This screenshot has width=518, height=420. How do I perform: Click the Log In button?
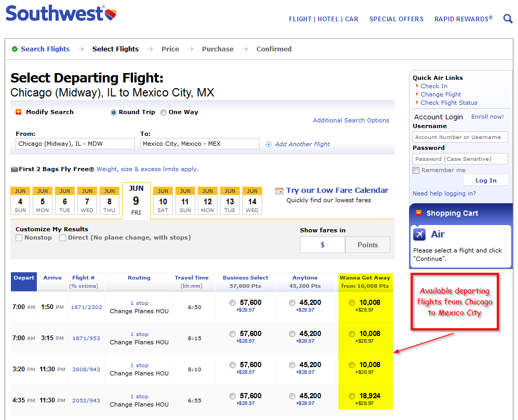(x=486, y=180)
